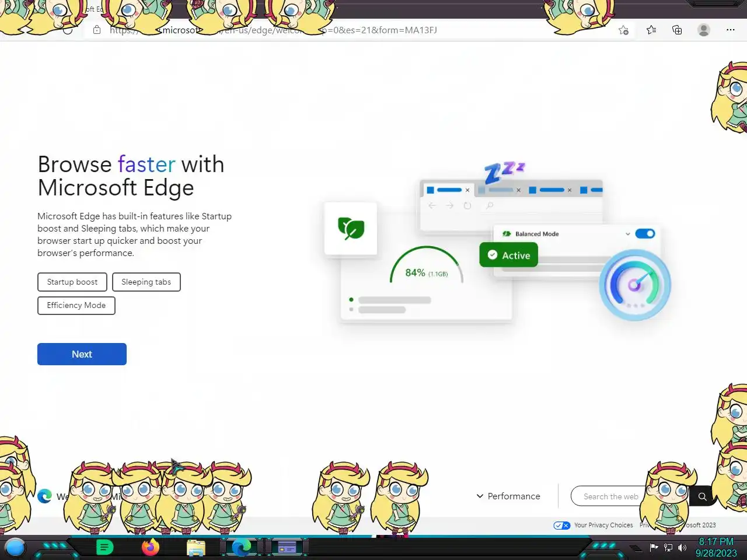
Task: Launch the green chat app taskbar icon
Action: [104, 547]
